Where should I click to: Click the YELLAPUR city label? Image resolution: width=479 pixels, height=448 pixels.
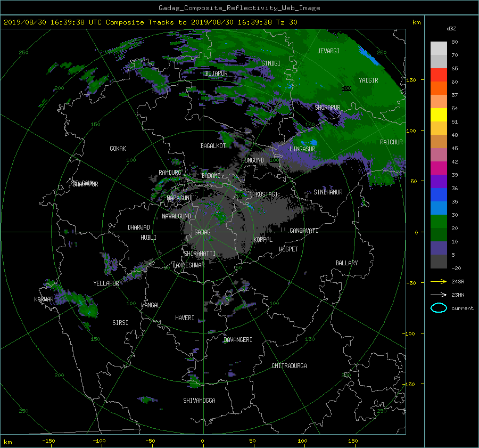(x=106, y=283)
